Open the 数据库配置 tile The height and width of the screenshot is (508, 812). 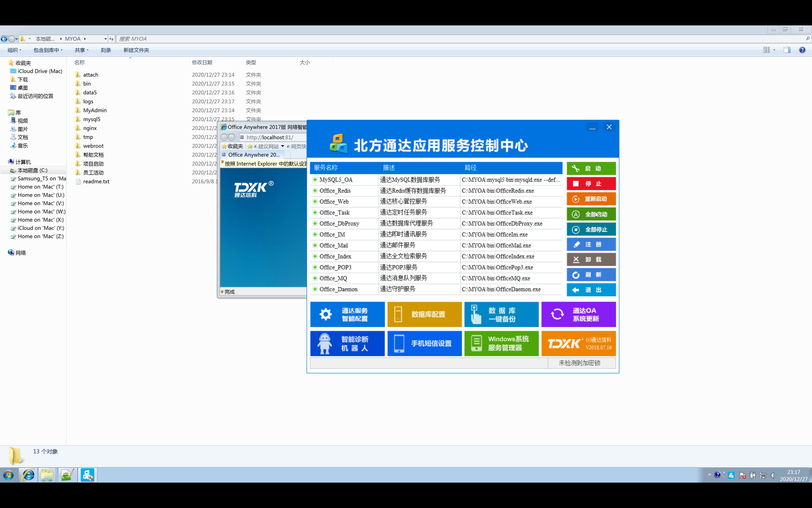pyautogui.click(x=424, y=314)
